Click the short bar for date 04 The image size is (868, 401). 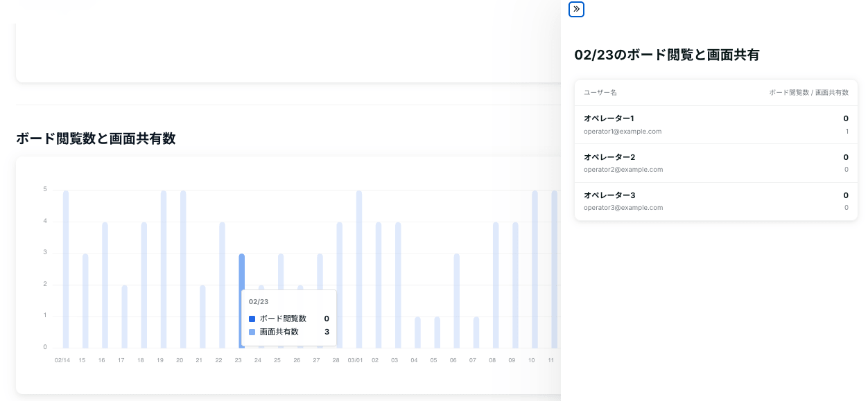417,332
